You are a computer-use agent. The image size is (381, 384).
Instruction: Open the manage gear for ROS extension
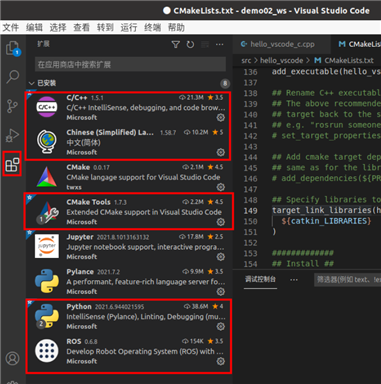pyautogui.click(x=221, y=361)
